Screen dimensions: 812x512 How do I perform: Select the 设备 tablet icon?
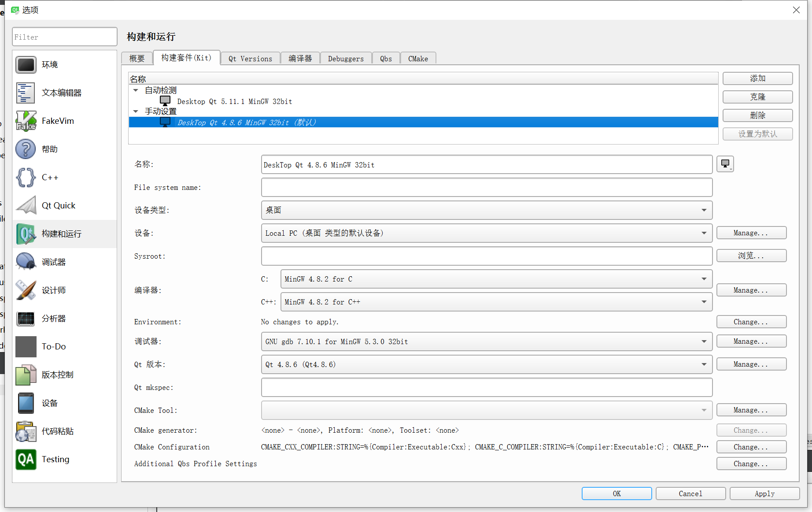(26, 403)
